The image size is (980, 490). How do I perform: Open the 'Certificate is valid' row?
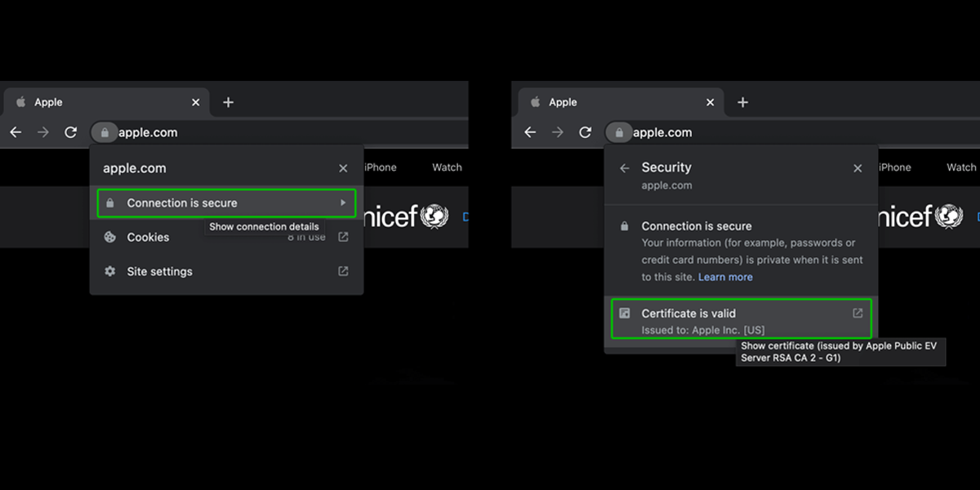click(742, 318)
